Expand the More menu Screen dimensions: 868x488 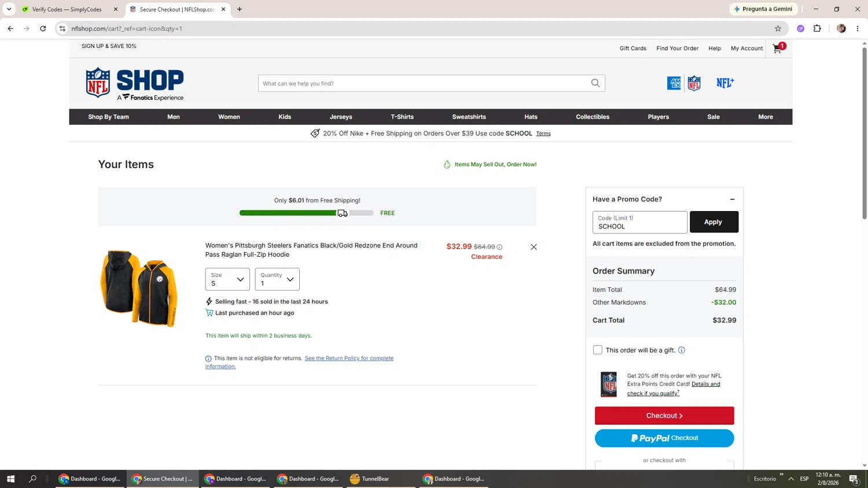pos(766,117)
